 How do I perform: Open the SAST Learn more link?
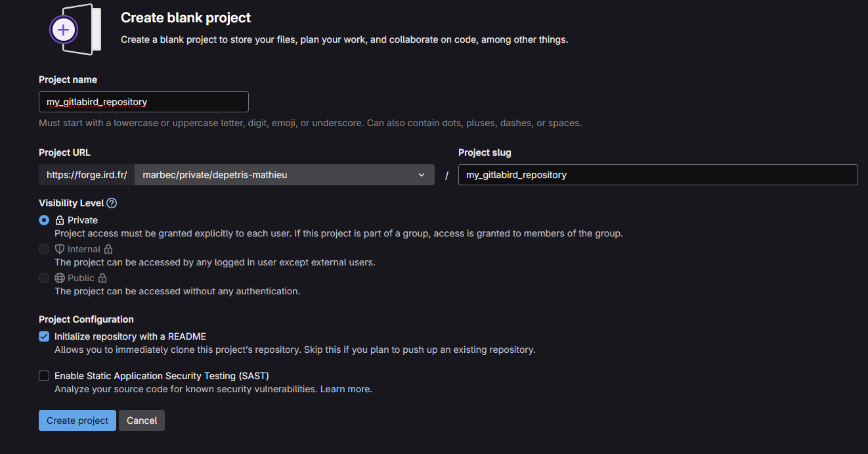coord(345,389)
